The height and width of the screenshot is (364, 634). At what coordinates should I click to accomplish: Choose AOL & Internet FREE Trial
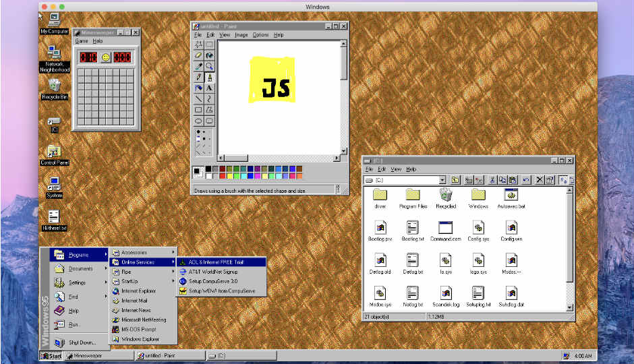(x=222, y=262)
